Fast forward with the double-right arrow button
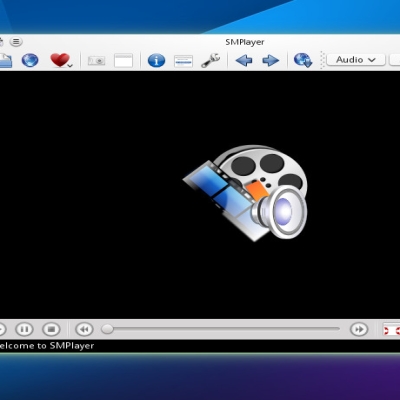Image resolution: width=400 pixels, height=400 pixels. [x=359, y=329]
